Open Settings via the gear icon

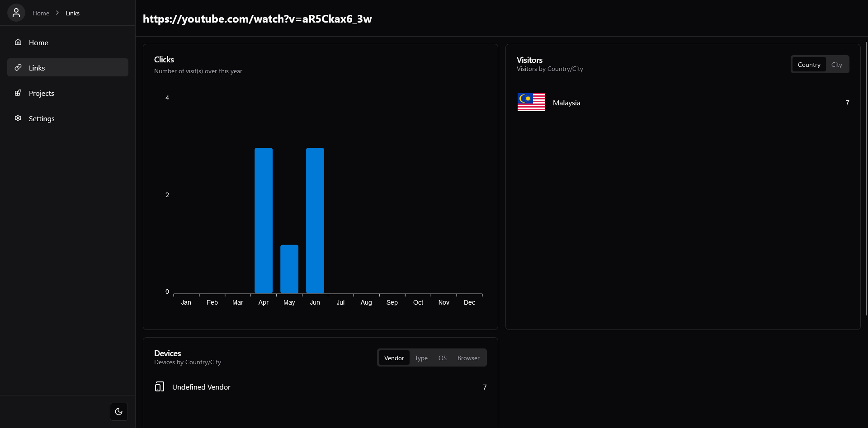tap(18, 118)
